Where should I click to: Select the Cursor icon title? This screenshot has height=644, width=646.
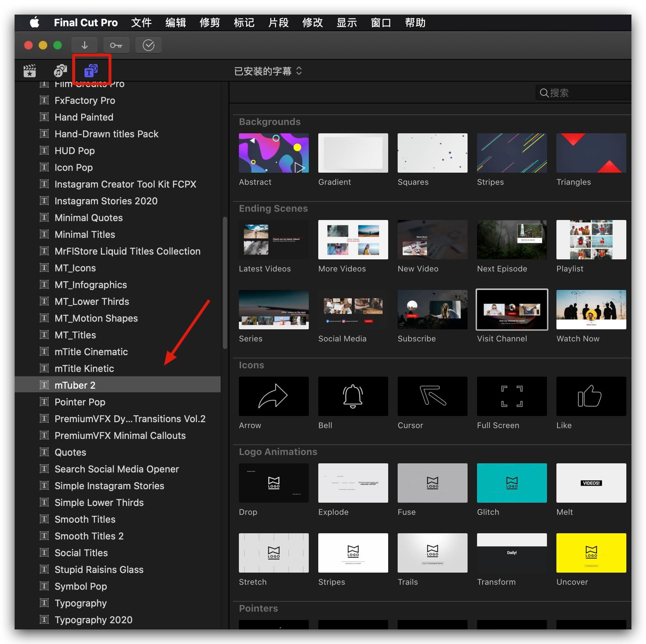(432, 396)
